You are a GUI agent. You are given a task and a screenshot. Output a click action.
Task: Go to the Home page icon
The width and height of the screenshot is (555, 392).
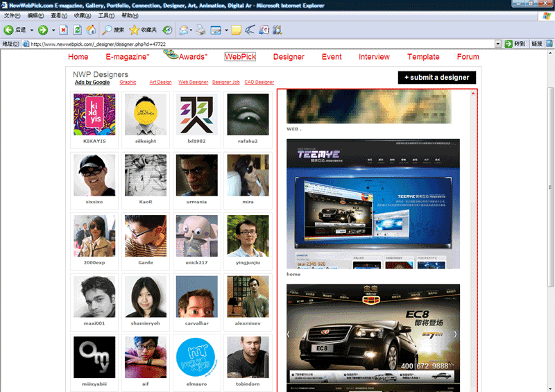pos(91,30)
